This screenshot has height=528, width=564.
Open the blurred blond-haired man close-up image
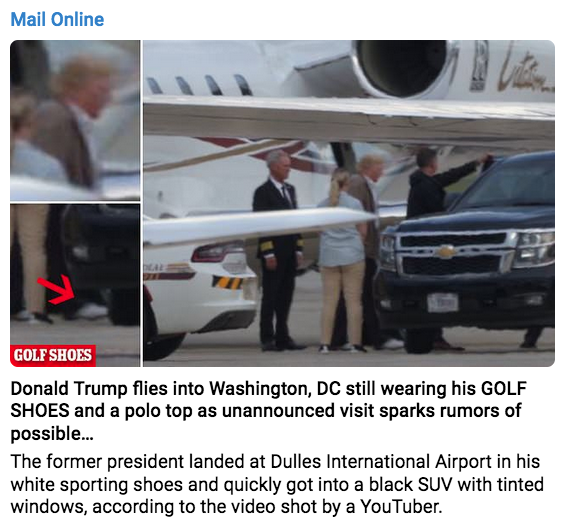click(x=75, y=120)
